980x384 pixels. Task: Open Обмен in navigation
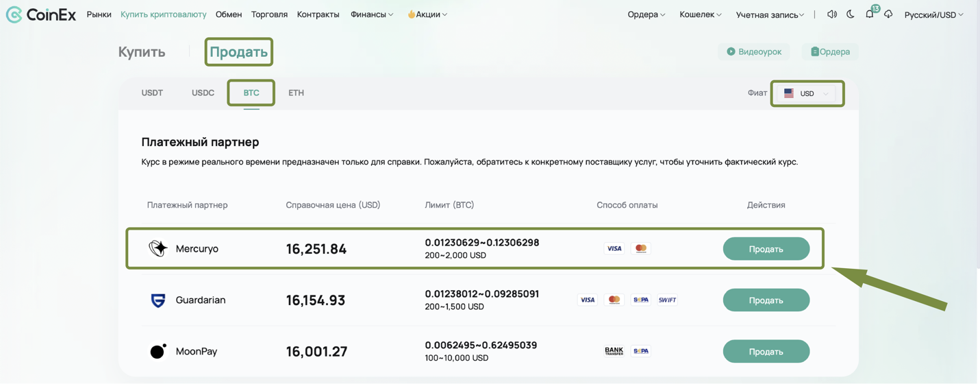click(229, 14)
